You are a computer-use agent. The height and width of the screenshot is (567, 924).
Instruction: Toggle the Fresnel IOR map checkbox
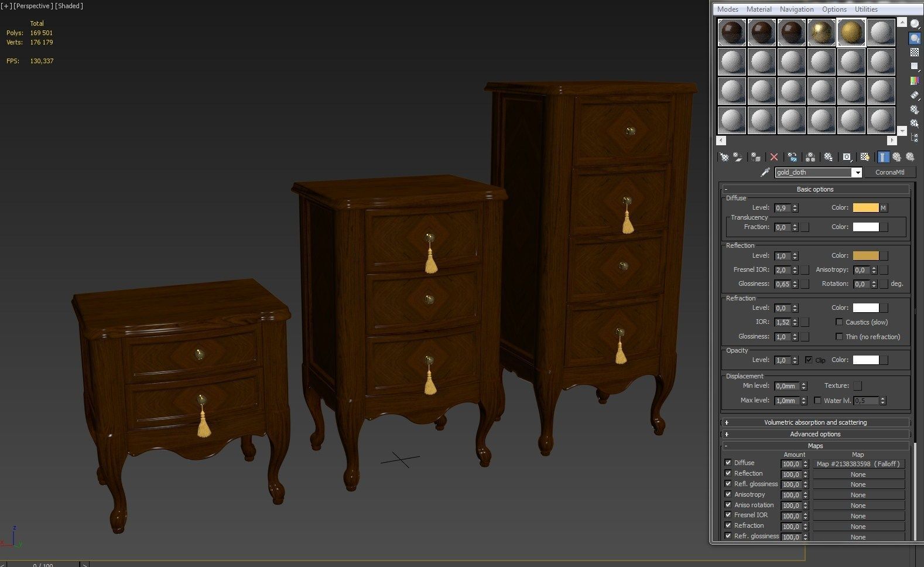pyautogui.click(x=728, y=515)
